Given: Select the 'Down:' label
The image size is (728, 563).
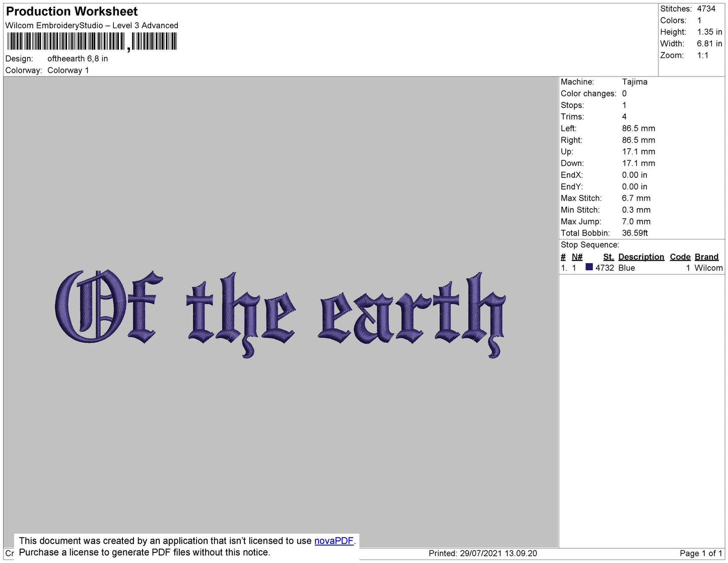Looking at the screenshot, I should (572, 163).
